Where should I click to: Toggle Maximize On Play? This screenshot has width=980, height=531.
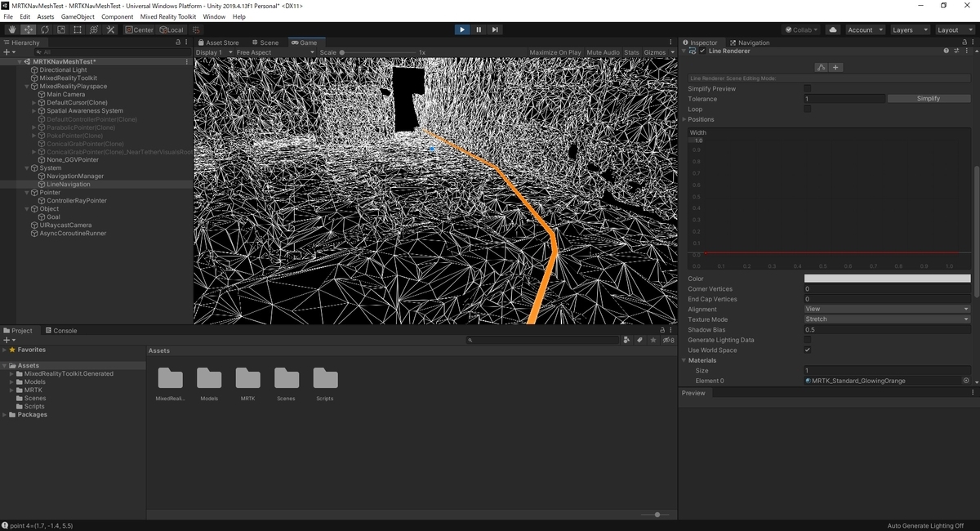[x=555, y=52]
